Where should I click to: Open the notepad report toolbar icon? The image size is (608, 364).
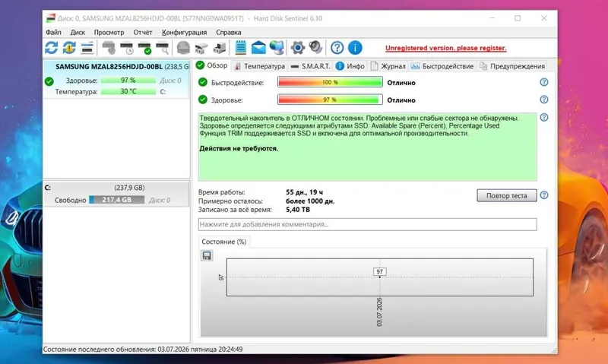240,48
